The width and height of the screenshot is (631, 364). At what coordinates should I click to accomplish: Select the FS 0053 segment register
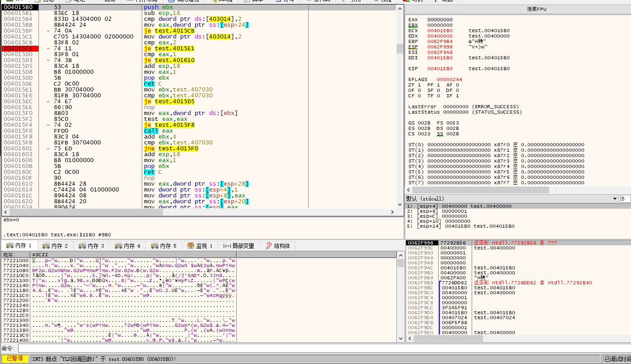448,123
